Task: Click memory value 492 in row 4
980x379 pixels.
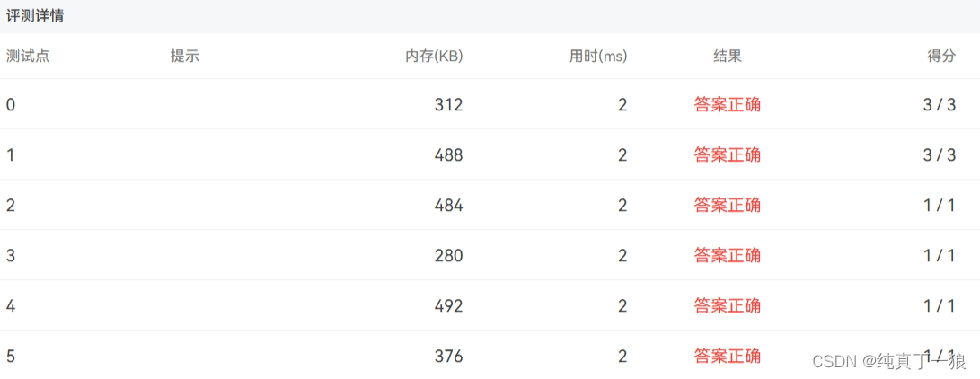Action: point(449,306)
